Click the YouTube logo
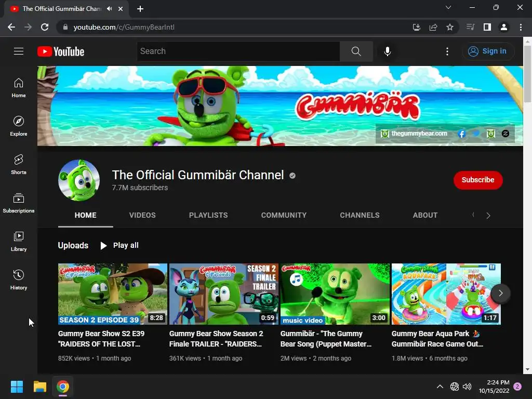Viewport: 532px width, 399px height. 61,51
